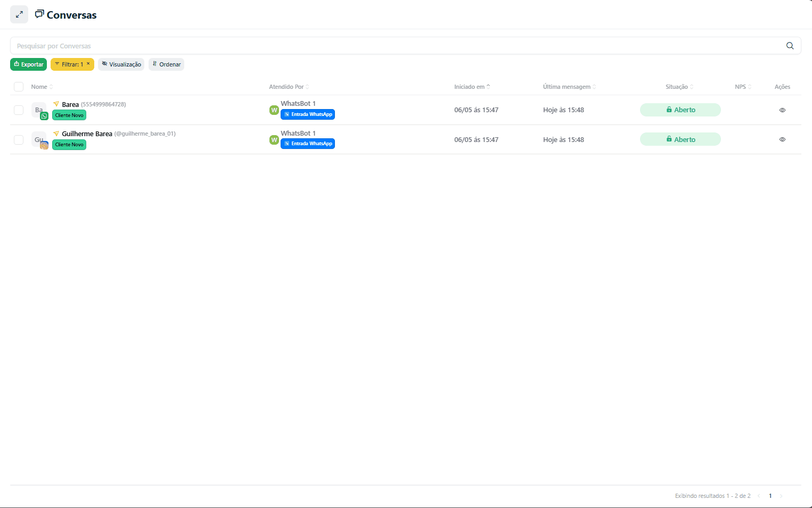Open the Visualização options

click(x=121, y=64)
